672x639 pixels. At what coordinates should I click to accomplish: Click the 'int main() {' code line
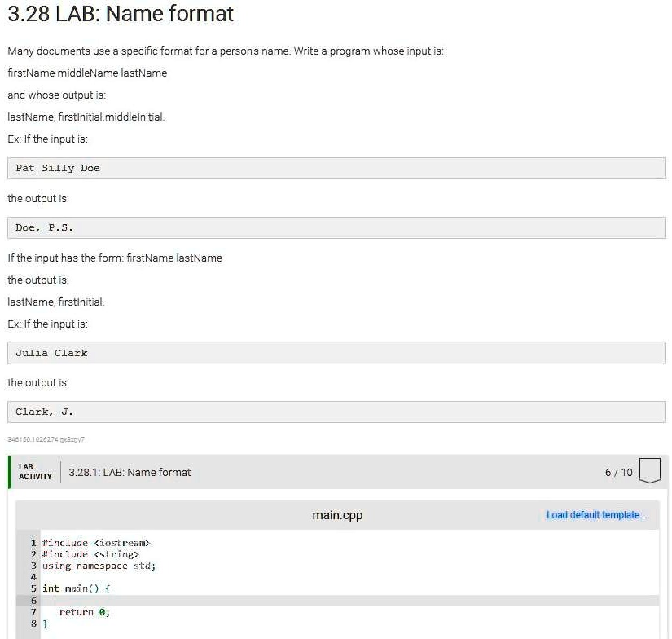coord(77,588)
